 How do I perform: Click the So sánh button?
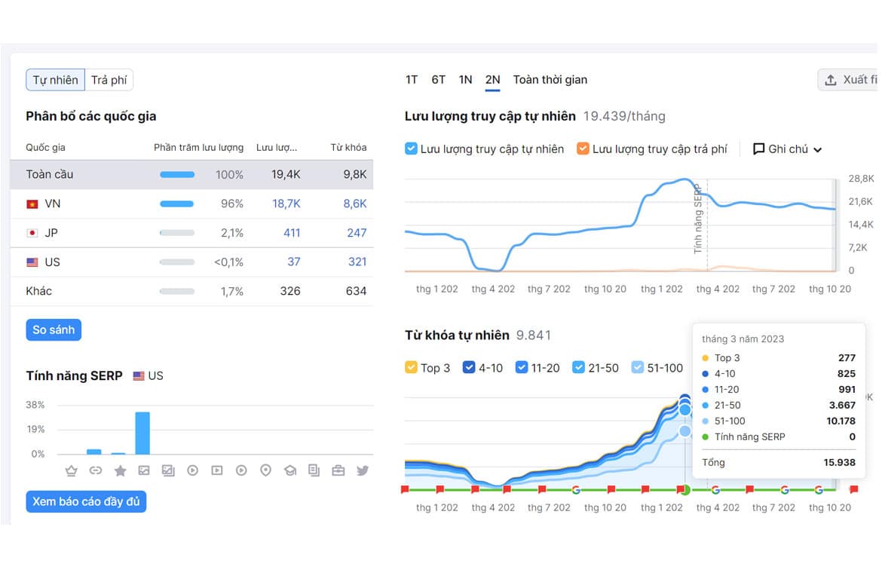click(x=54, y=329)
